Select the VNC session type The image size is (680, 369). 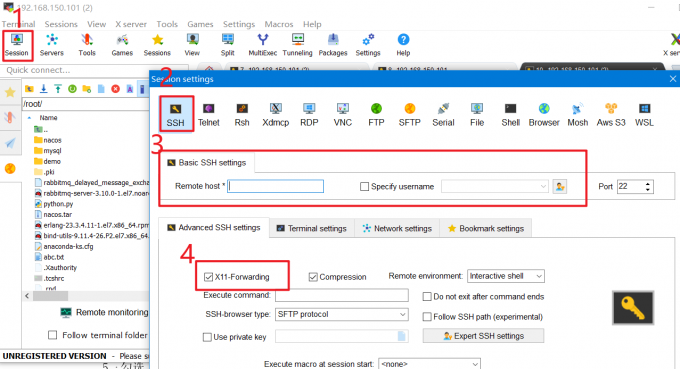click(343, 115)
